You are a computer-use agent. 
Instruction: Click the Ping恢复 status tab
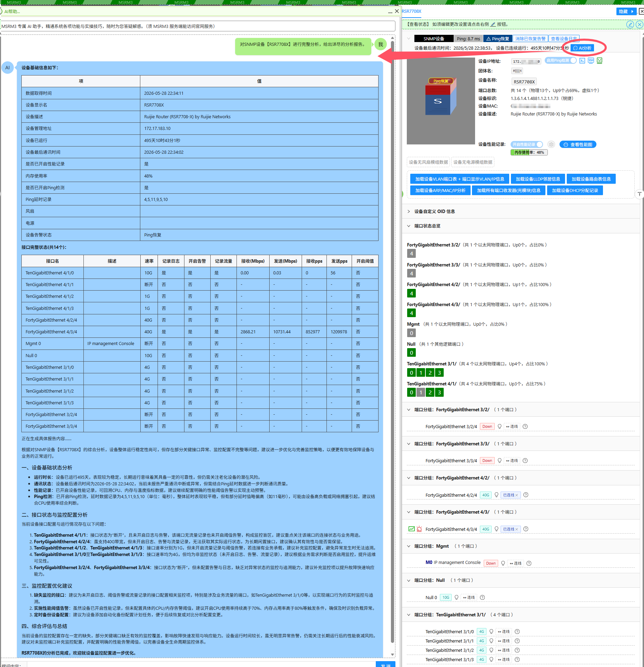[x=497, y=39]
